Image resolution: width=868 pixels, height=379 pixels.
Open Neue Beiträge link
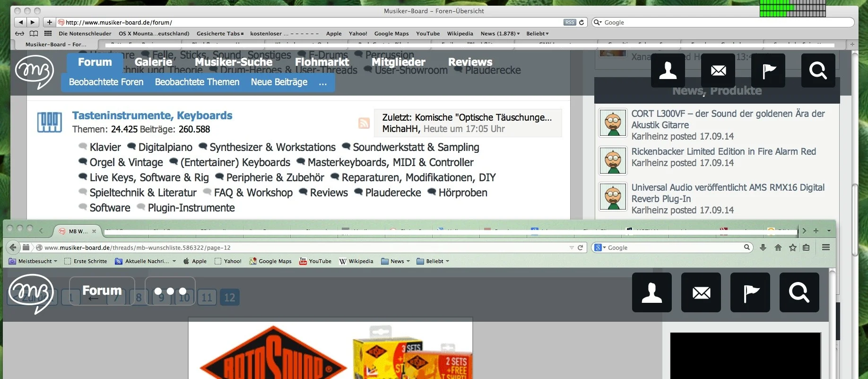279,82
